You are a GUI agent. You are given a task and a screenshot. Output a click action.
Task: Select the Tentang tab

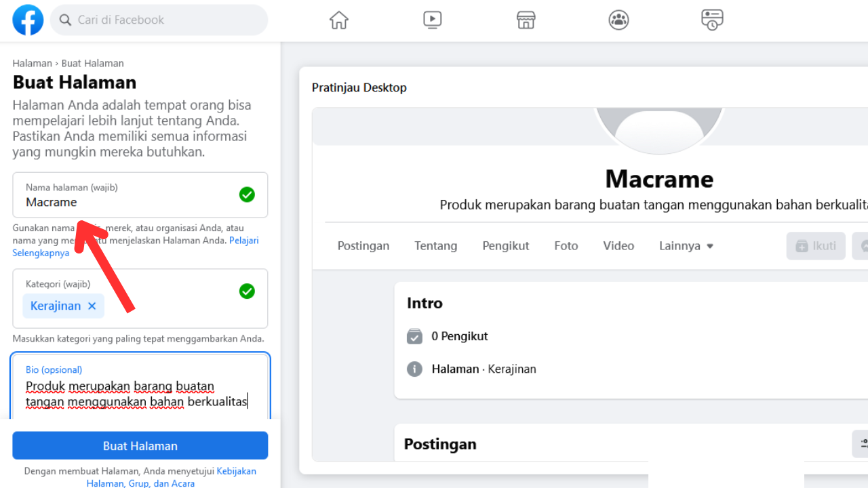(436, 246)
